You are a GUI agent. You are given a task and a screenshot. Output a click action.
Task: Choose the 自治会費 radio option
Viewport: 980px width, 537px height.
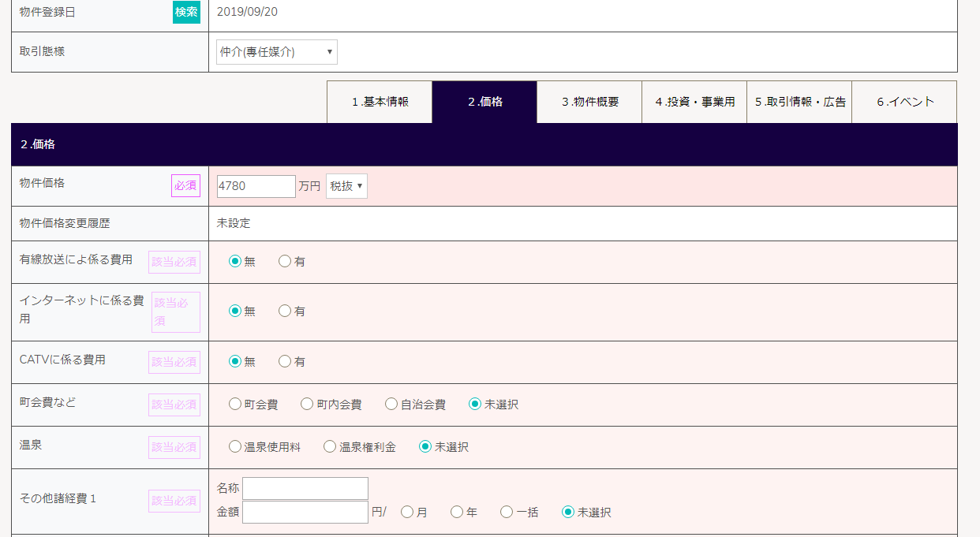(391, 405)
